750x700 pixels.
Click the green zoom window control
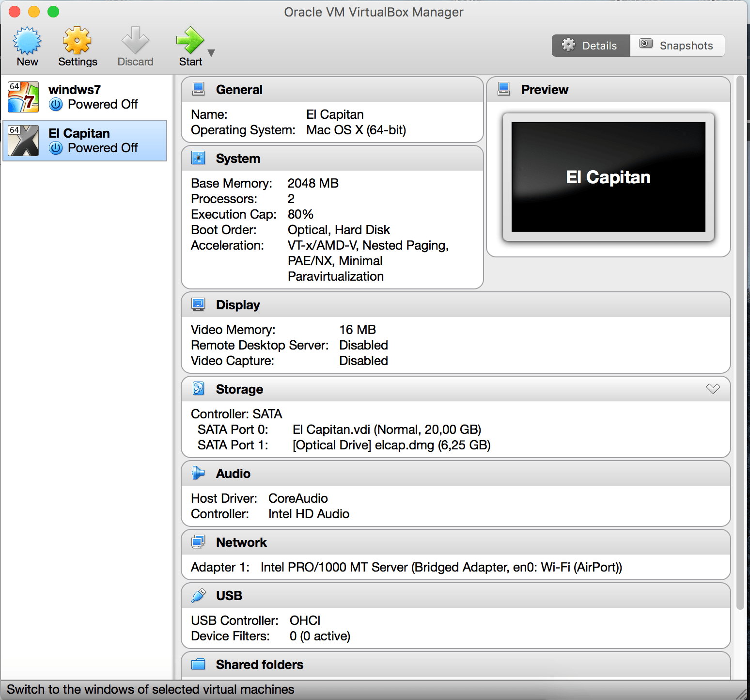tap(53, 12)
